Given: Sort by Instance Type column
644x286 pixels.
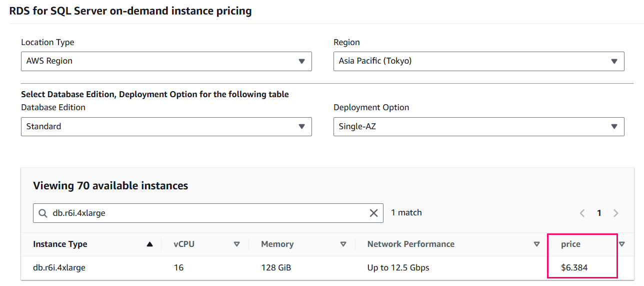Looking at the screenshot, I should point(149,244).
